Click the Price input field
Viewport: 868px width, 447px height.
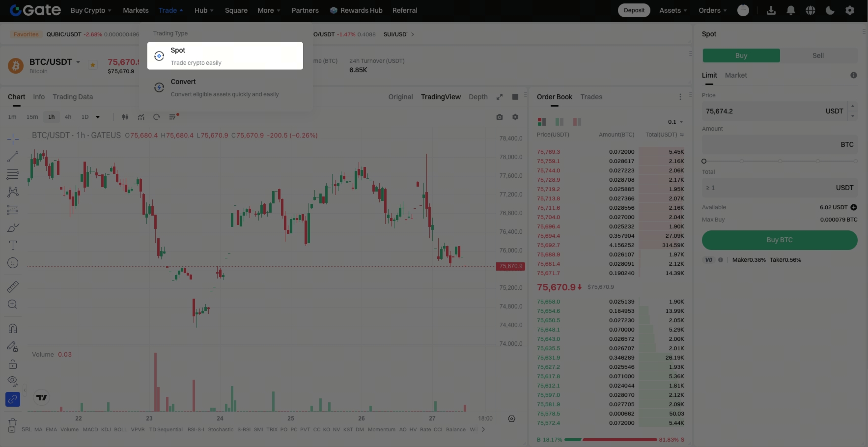pyautogui.click(x=775, y=111)
